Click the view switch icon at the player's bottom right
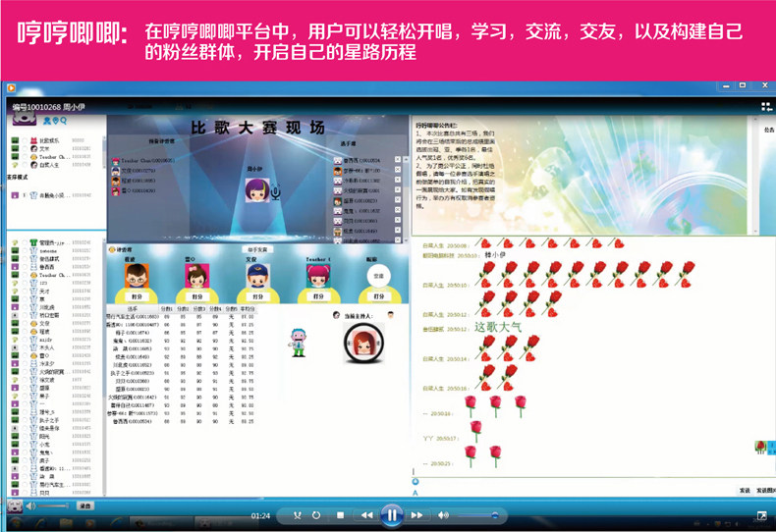776x532 pixels. [x=762, y=516]
